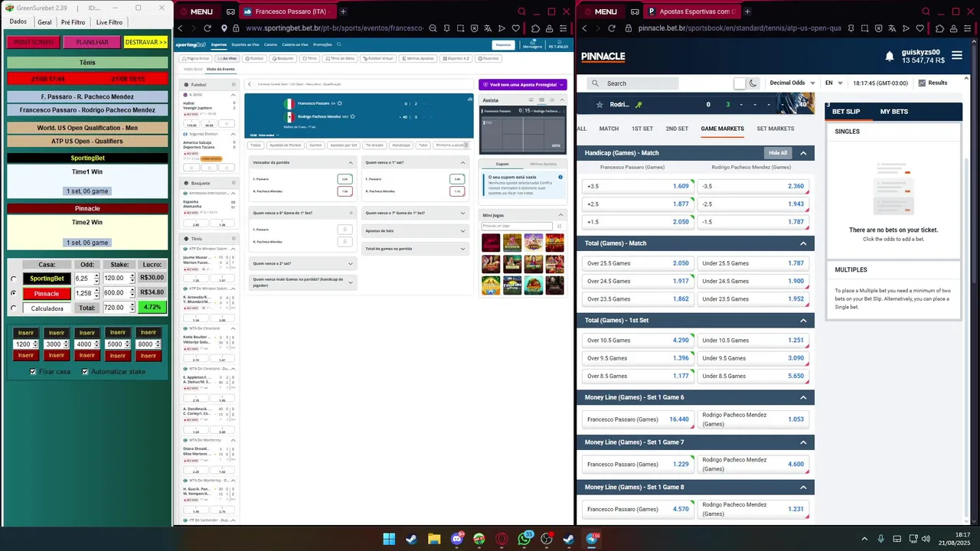Open MY BETS tab on Pinnacle
This screenshot has height=551, width=980.
[x=893, y=112]
